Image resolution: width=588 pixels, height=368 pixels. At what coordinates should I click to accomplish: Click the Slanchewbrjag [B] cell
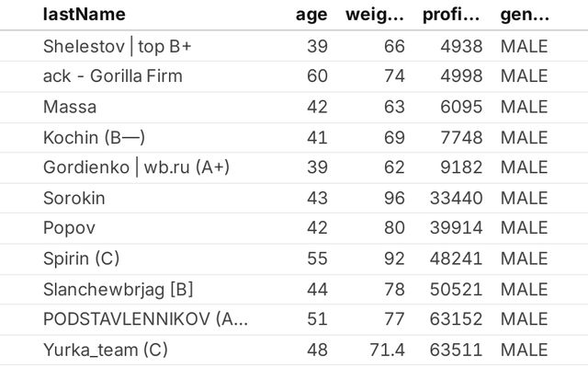(x=118, y=289)
